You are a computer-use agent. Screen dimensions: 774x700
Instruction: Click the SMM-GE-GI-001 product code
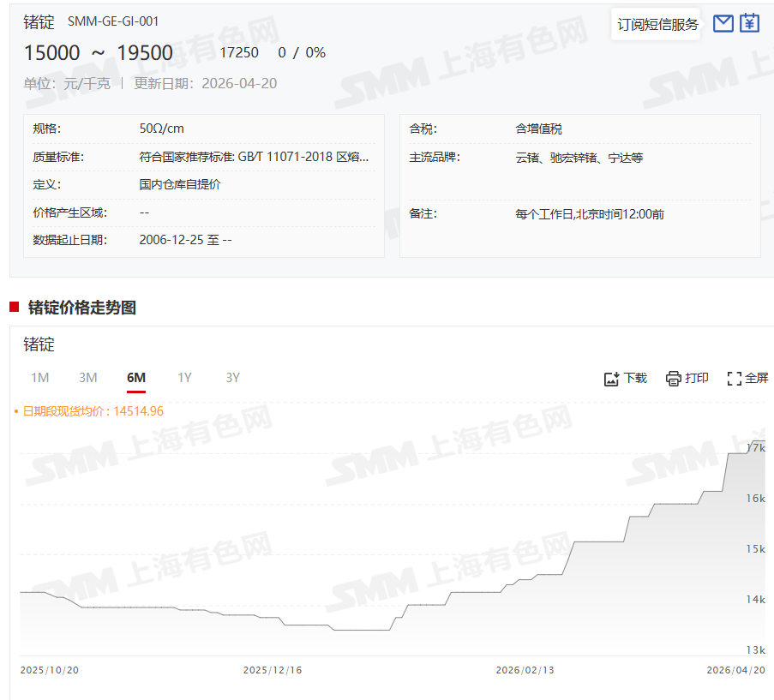[113, 21]
